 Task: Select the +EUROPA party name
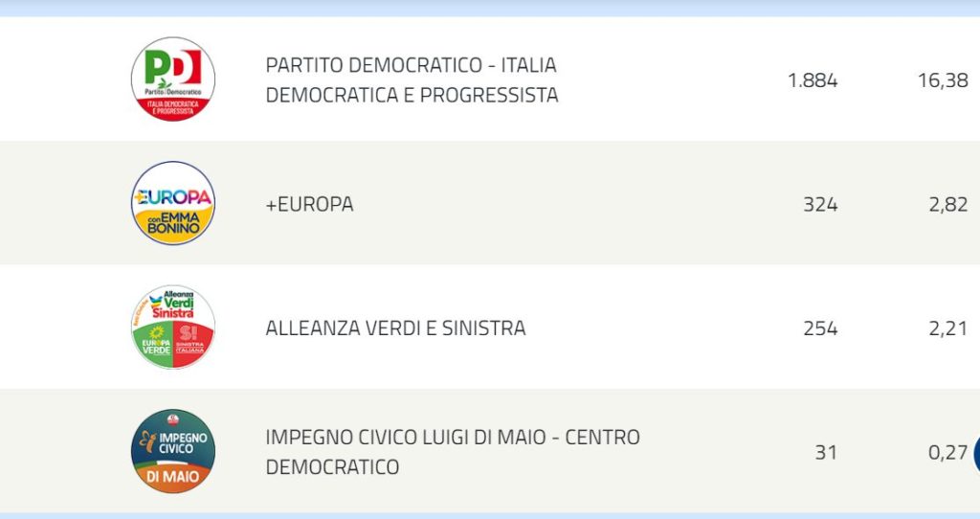[309, 204]
